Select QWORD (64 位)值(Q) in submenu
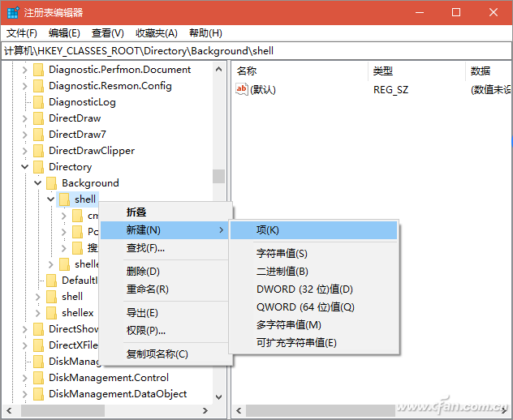This screenshot has height=420, width=513. [x=314, y=307]
